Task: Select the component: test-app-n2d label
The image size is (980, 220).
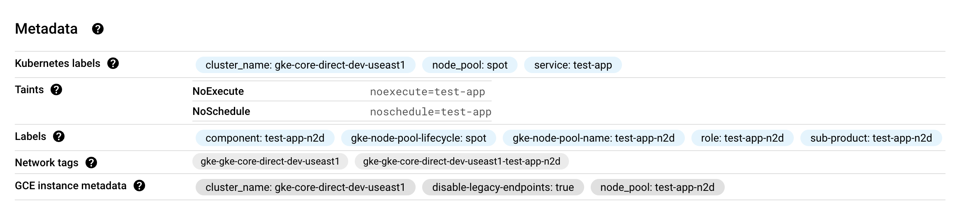Action: (265, 138)
